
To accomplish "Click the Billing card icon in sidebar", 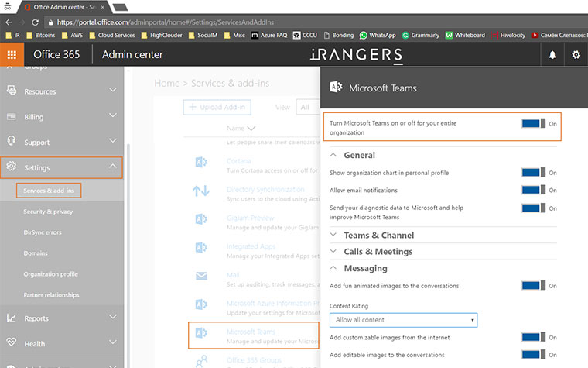I will tap(12, 116).
